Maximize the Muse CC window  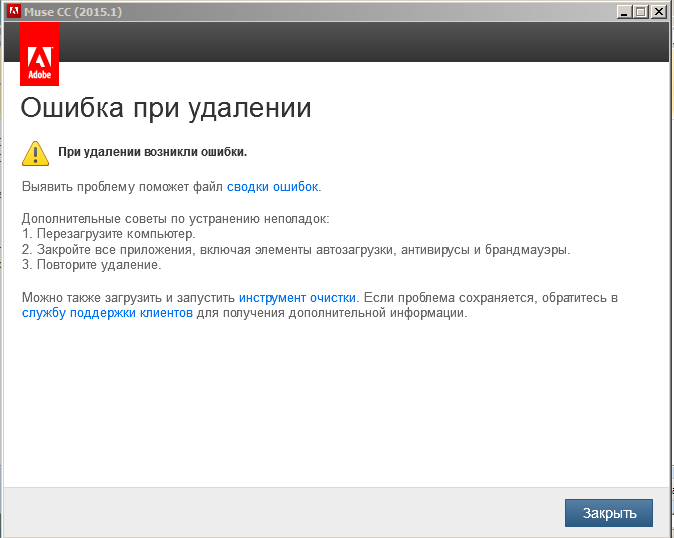click(640, 12)
